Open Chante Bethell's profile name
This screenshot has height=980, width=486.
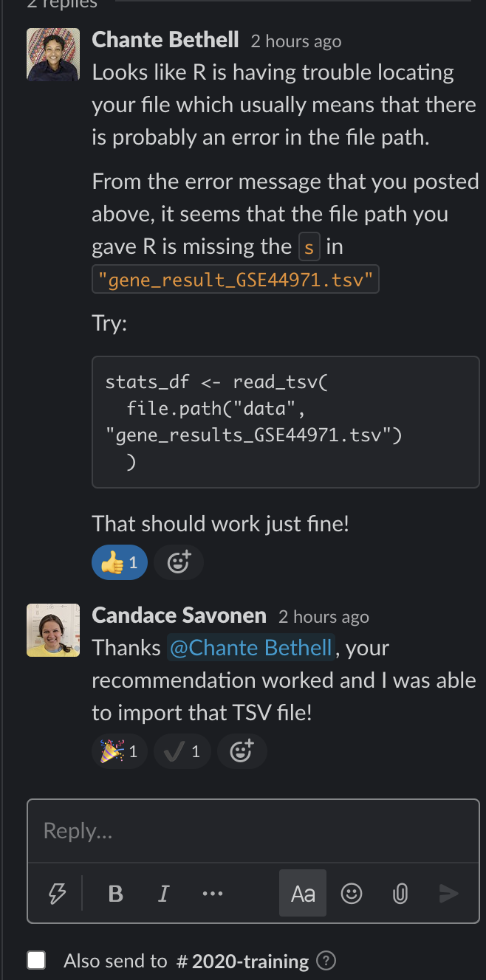pos(165,40)
